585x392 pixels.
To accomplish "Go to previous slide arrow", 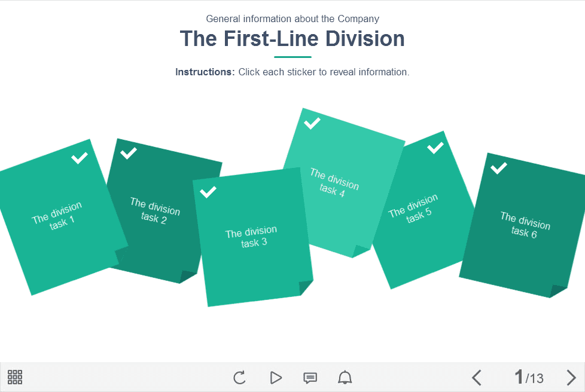I will coord(477,378).
